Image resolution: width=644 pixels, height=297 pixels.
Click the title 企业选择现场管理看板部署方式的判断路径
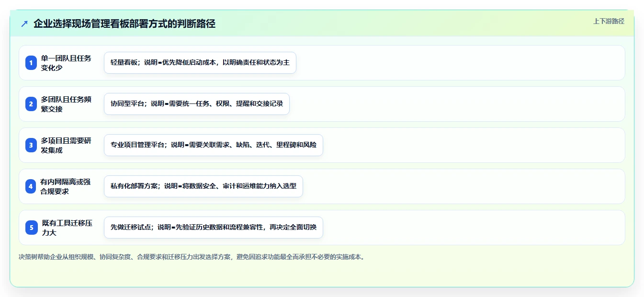coord(124,24)
